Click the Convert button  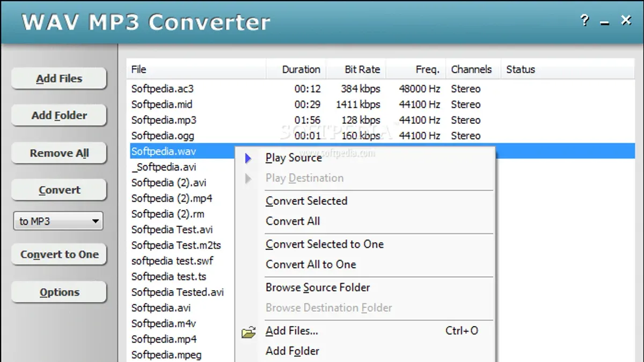point(59,190)
